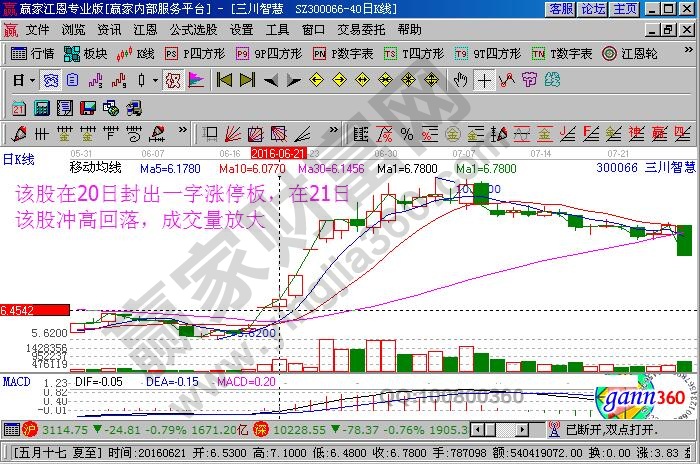
Task: Click the highlighted 2016-06-21 date marker
Action: coord(279,153)
